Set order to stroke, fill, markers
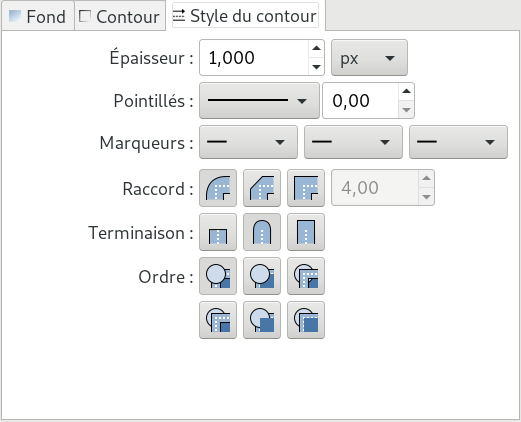521x422 pixels. 262,276
